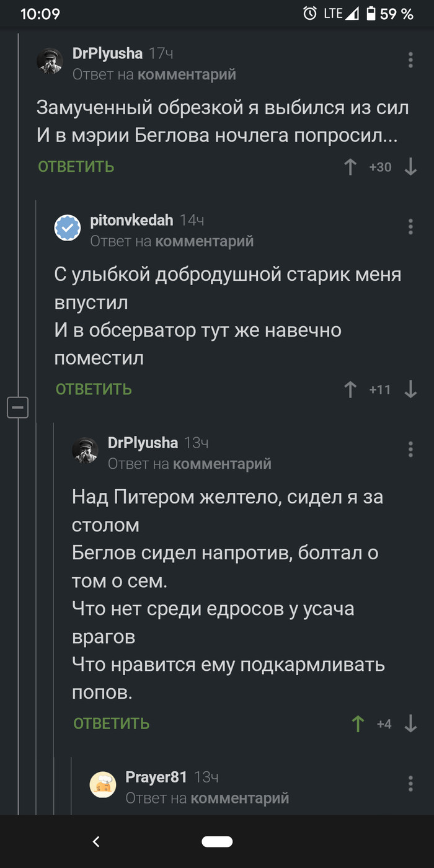The height and width of the screenshot is (868, 434).
Task: Reply to the comment about Питер
Action: 112,724
